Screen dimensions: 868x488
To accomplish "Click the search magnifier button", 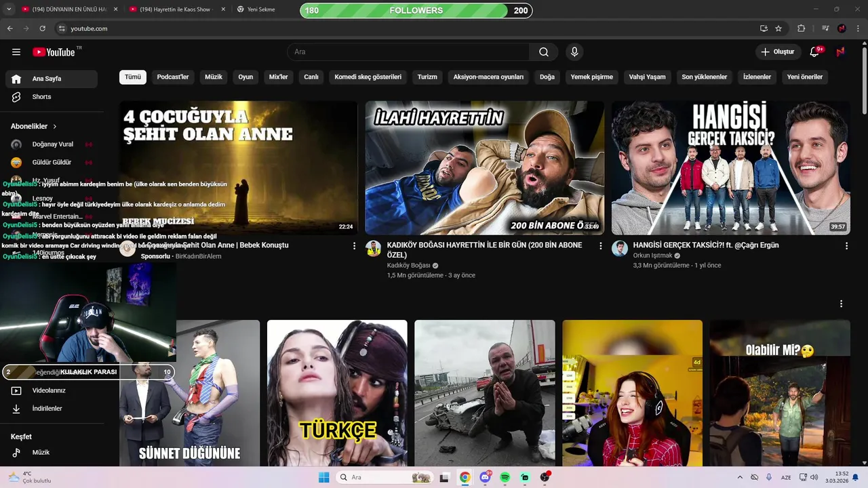I will point(544,52).
